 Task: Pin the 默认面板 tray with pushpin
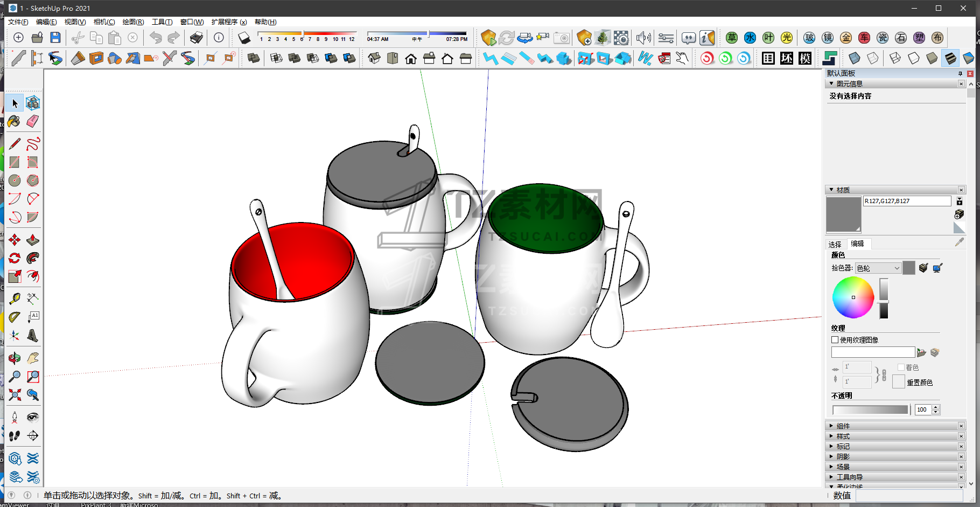[x=960, y=73]
